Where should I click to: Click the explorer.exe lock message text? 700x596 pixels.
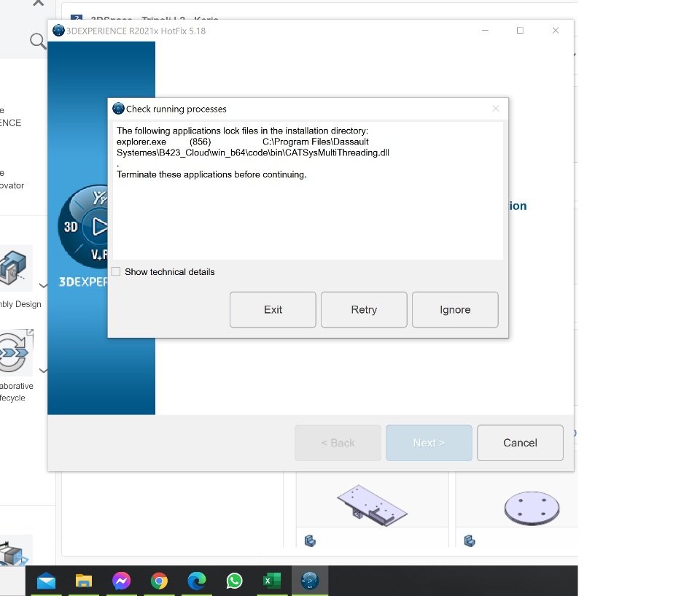253,147
